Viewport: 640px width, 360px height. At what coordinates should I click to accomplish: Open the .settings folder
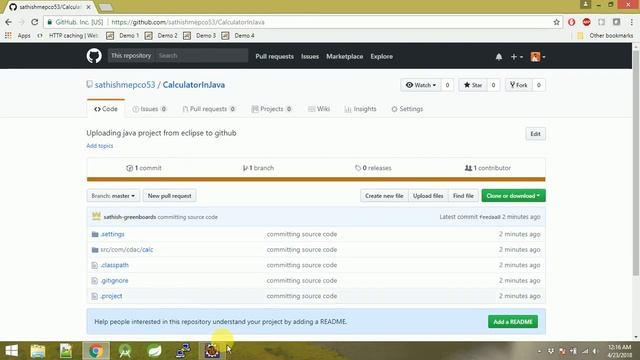tap(112, 234)
